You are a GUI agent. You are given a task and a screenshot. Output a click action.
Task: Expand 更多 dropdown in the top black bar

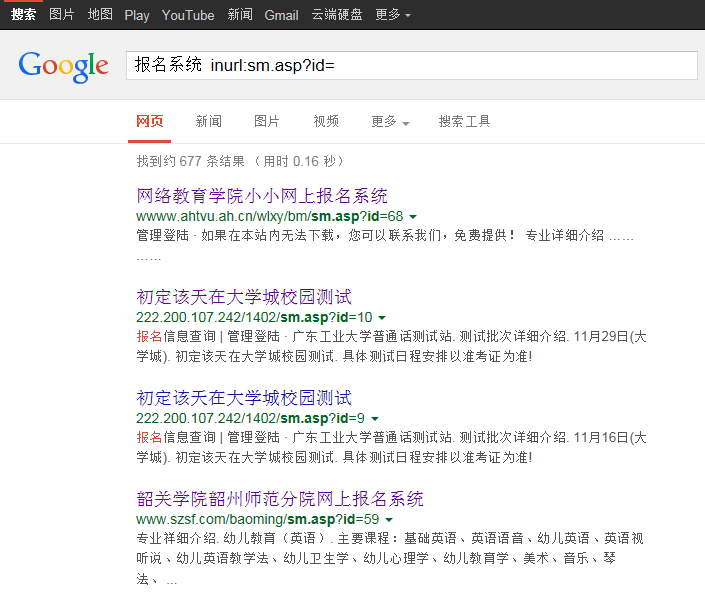coord(393,14)
